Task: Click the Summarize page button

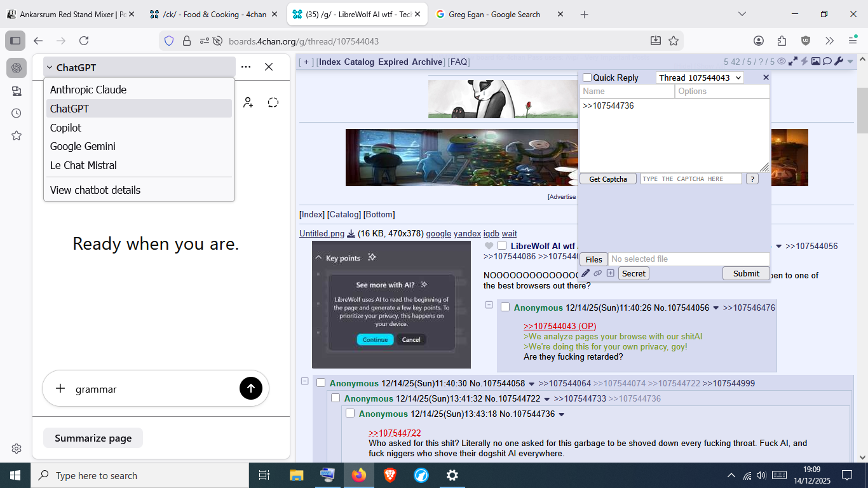Action: 93,438
